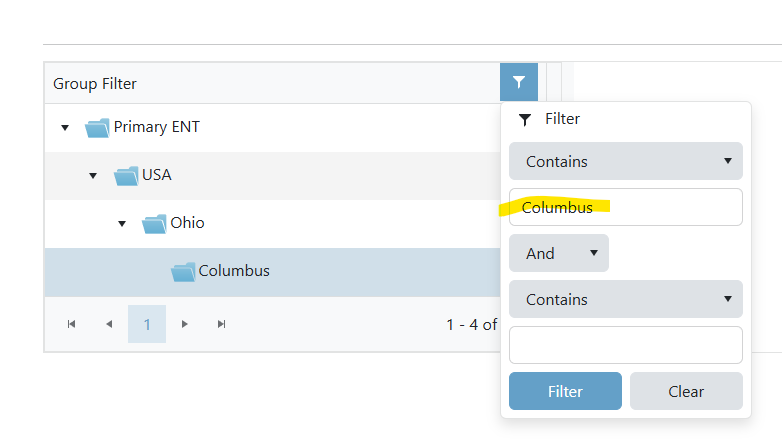Viewport: 782px width, 444px height.
Task: Click the Columbus folder icon
Action: (183, 272)
